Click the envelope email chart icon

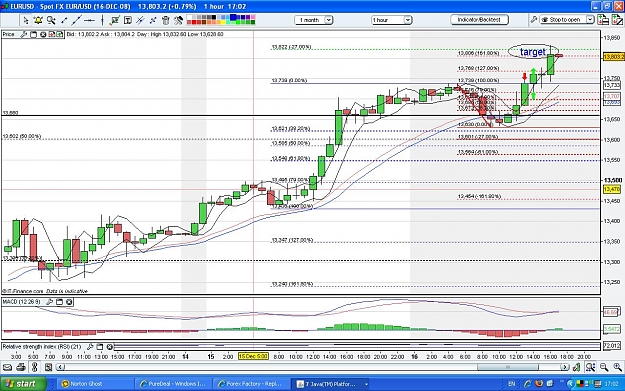[7, 367]
